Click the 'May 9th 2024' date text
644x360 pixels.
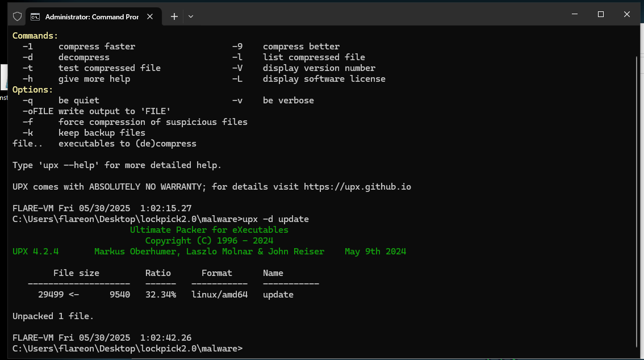coord(375,252)
